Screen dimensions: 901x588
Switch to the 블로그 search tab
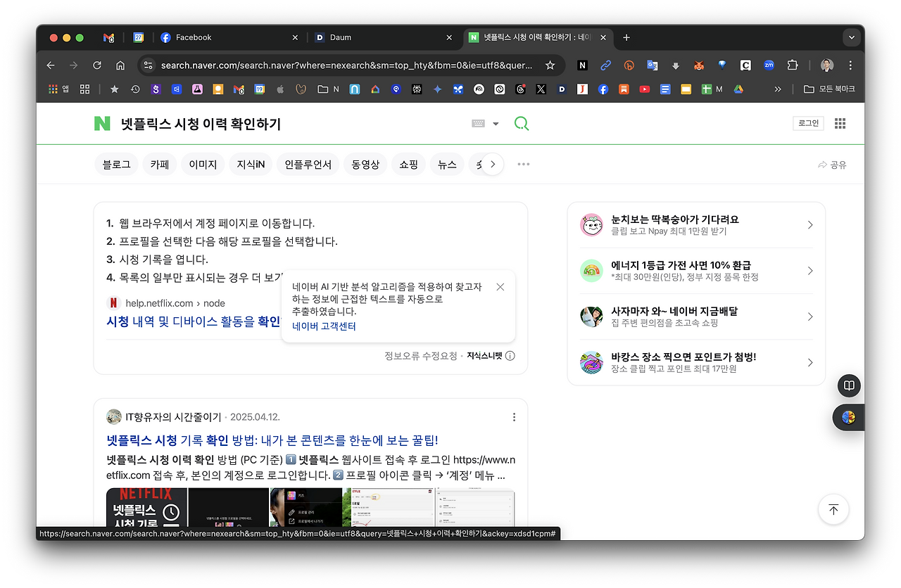point(117,165)
